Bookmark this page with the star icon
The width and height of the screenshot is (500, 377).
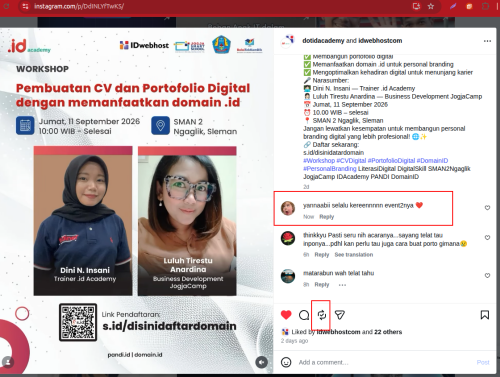[x=431, y=6]
